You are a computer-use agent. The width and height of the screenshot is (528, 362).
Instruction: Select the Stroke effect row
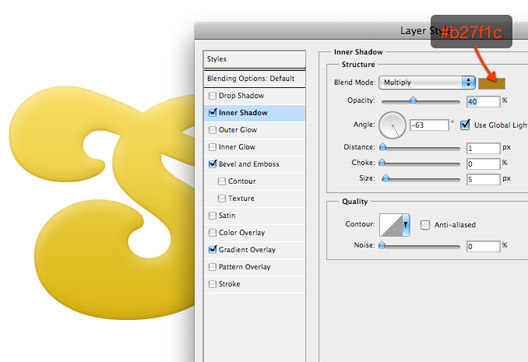coord(254,284)
